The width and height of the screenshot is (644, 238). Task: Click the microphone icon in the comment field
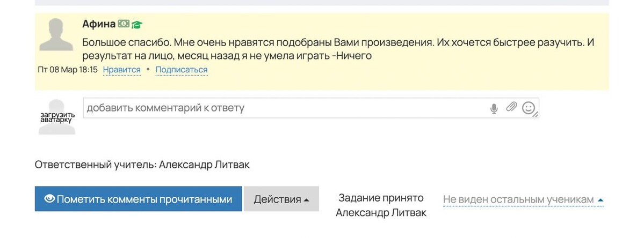[x=494, y=109]
